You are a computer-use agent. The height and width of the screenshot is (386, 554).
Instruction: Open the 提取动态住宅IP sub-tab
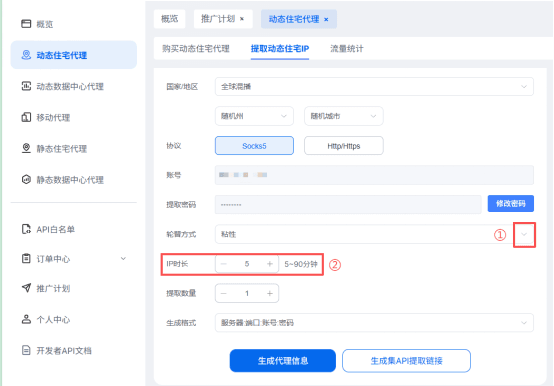(x=280, y=48)
